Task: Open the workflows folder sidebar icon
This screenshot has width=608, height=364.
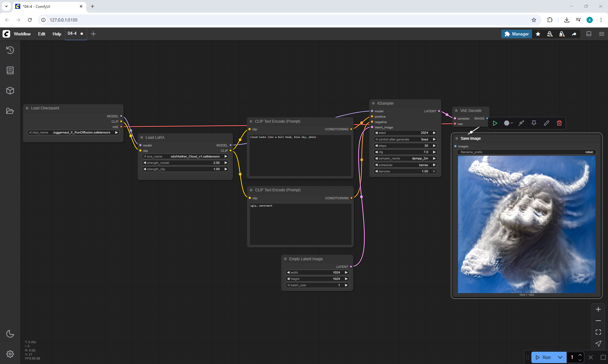Action: [10, 111]
